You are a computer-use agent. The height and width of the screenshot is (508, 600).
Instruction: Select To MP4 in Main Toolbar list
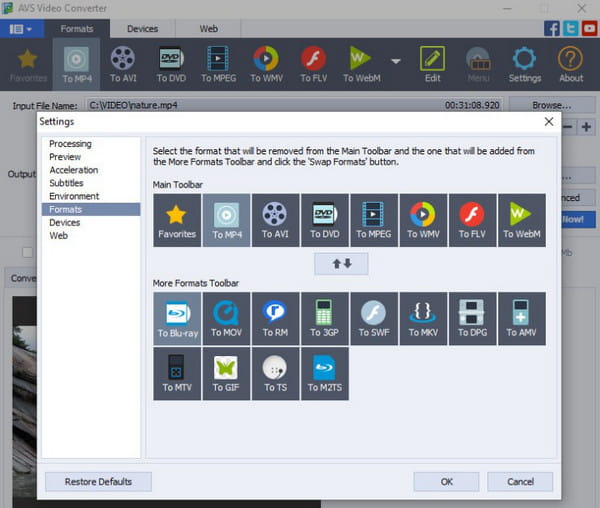(x=227, y=220)
